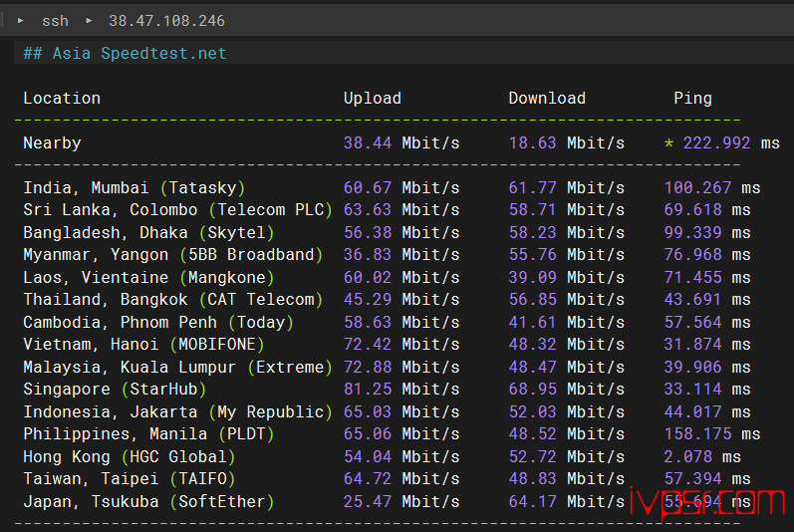Click the arrow icon before ssh

(x=21, y=20)
